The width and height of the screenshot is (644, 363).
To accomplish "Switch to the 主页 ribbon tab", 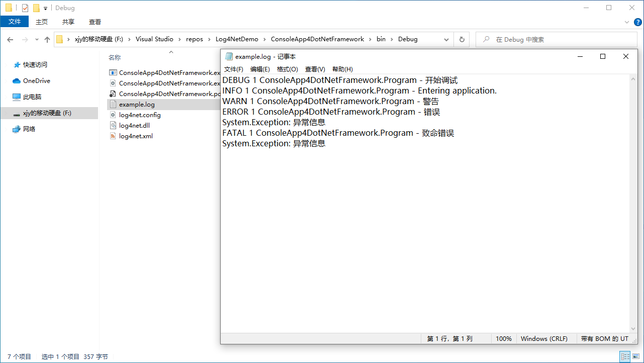I will (x=42, y=22).
